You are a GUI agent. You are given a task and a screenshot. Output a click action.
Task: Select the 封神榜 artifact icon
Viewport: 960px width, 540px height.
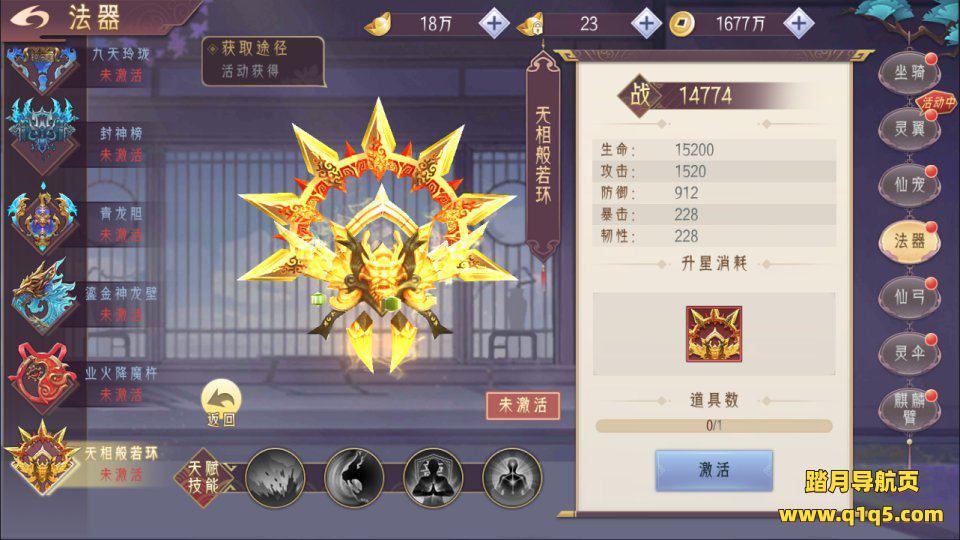tap(42, 132)
